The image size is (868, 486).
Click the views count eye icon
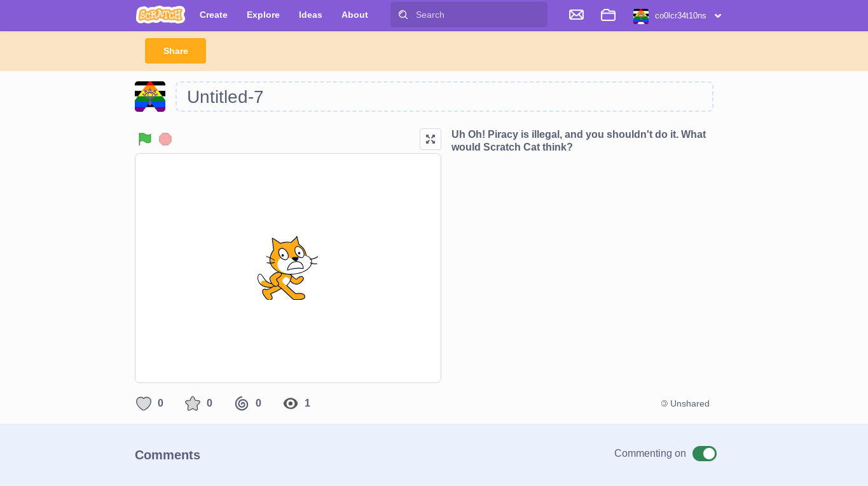pos(291,403)
